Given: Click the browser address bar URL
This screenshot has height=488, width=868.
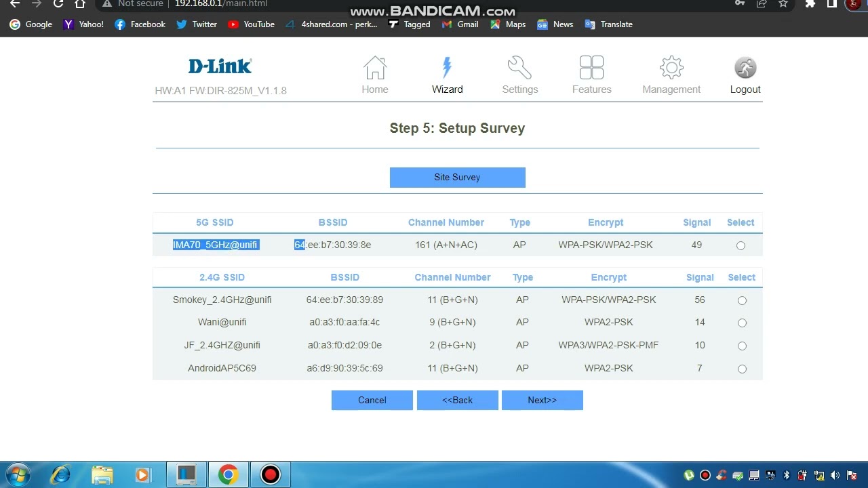Looking at the screenshot, I should click(221, 3).
